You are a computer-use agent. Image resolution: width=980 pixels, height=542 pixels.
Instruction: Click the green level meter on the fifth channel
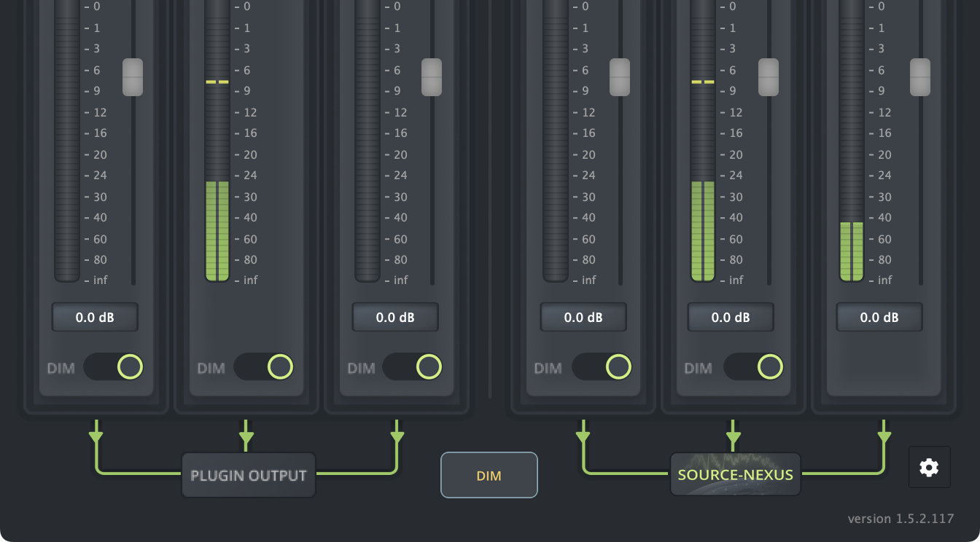tap(703, 230)
